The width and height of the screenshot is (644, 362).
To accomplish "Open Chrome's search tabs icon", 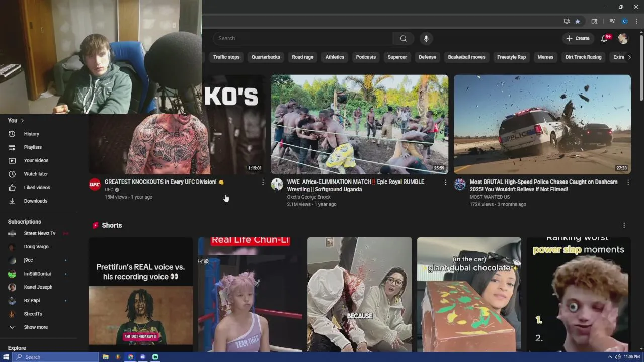I will click(594, 21).
